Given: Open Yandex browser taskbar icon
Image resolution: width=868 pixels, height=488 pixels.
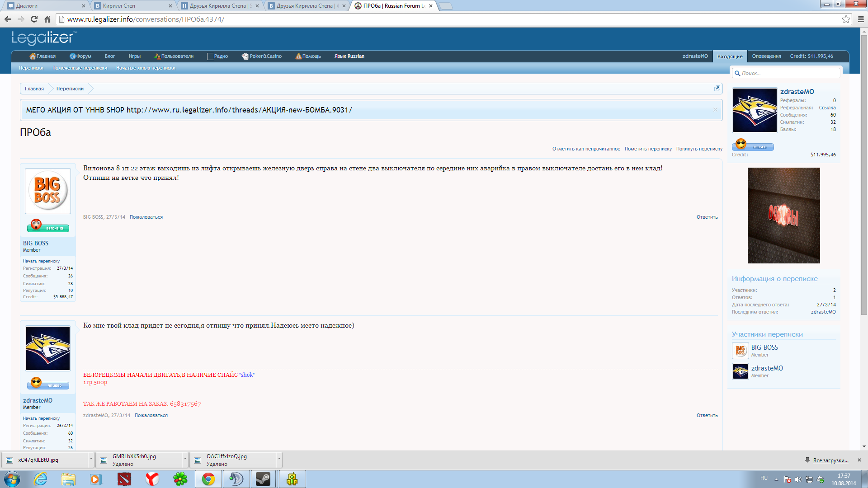Looking at the screenshot, I should click(152, 479).
